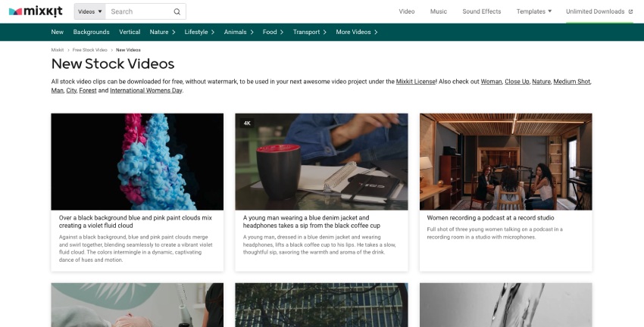Select the New category tab
Viewport: 644px width, 327px height.
pyautogui.click(x=57, y=32)
